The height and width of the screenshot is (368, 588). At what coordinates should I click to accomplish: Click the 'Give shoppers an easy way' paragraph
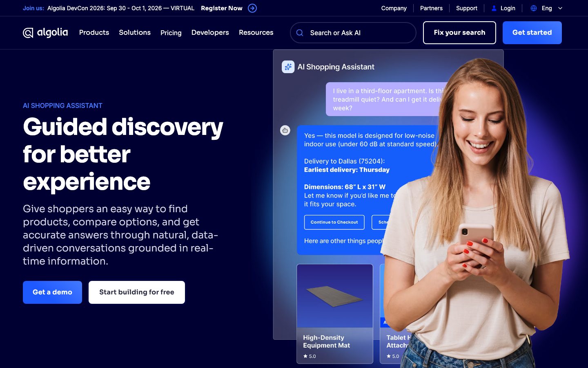pos(120,235)
